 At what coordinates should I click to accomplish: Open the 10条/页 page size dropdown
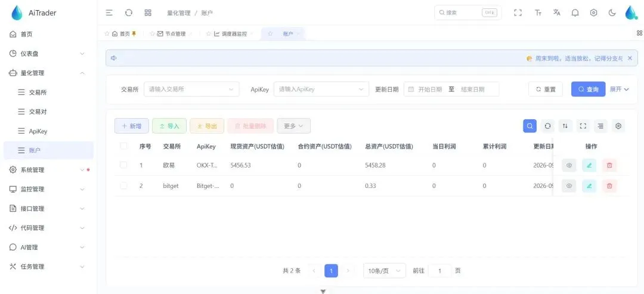[x=385, y=271]
